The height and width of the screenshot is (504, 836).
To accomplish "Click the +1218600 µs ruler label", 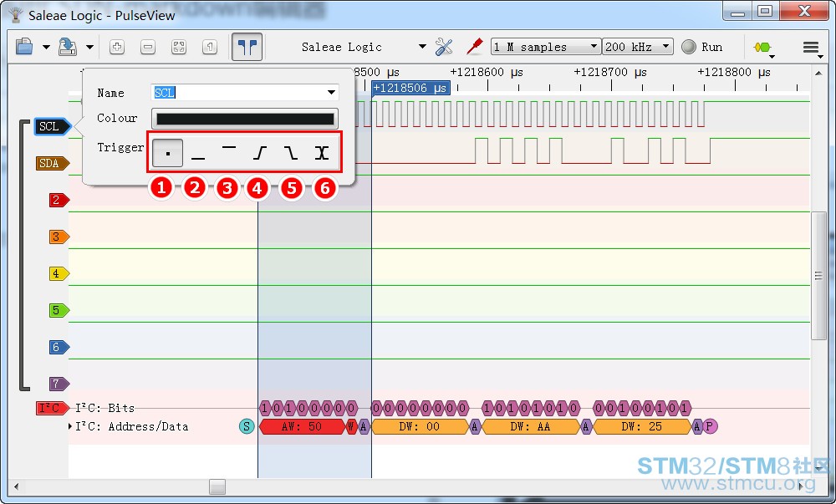I will (487, 73).
